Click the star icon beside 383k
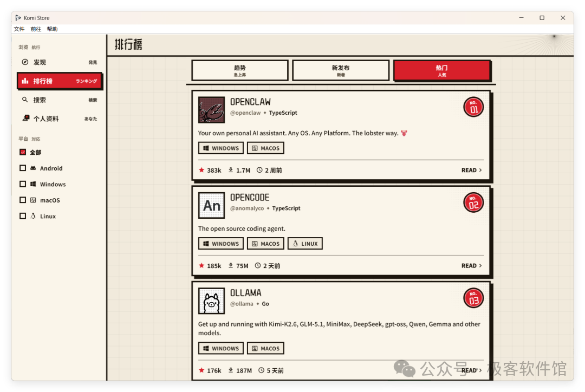The height and width of the screenshot is (392, 585). click(201, 170)
